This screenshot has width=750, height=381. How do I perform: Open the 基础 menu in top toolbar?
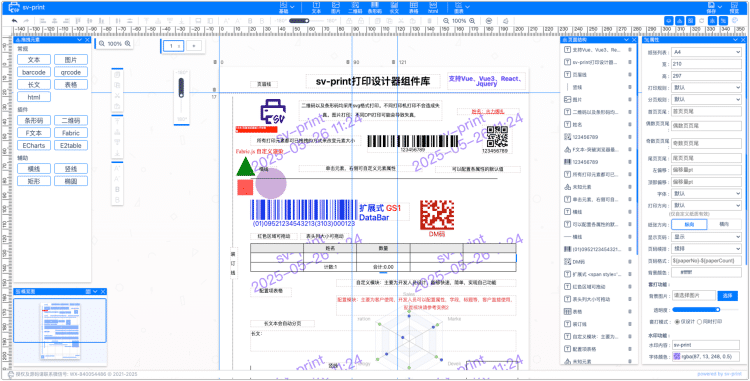[287, 7]
